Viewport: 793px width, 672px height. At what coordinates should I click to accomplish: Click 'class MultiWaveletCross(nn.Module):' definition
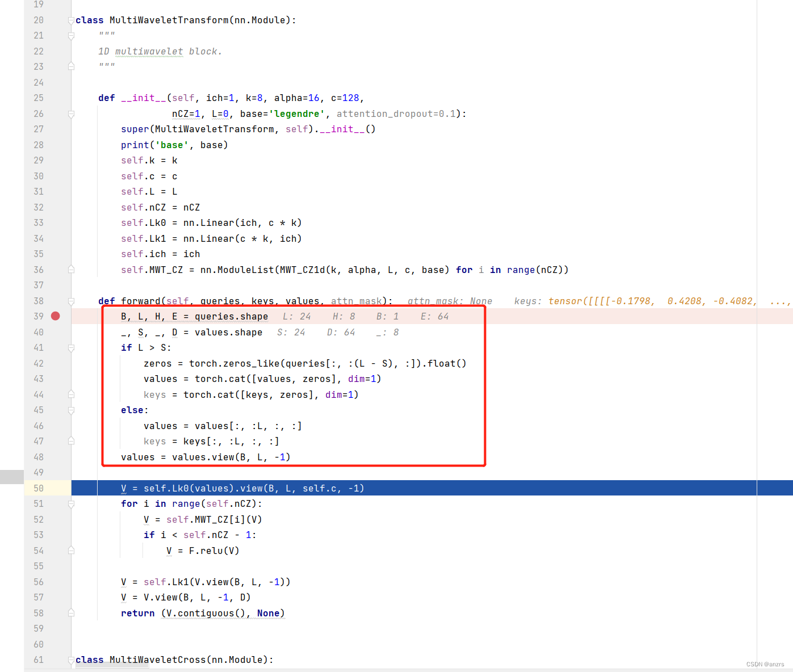(174, 660)
